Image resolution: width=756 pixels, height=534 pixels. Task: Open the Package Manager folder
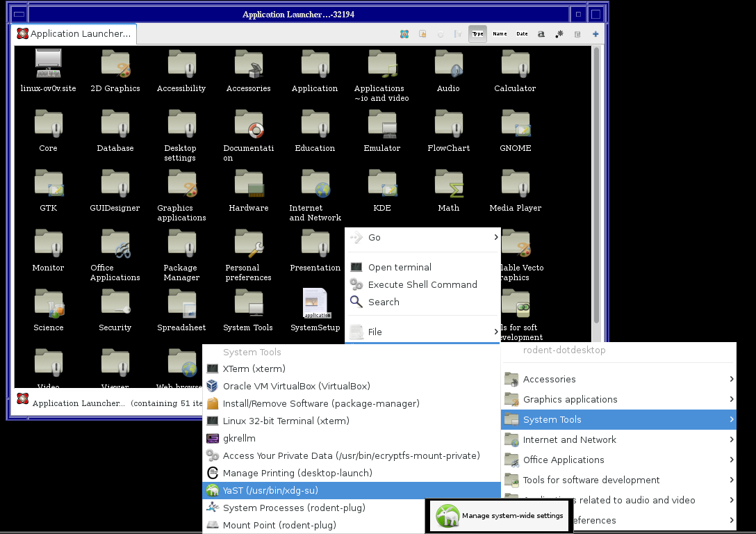[182, 243]
